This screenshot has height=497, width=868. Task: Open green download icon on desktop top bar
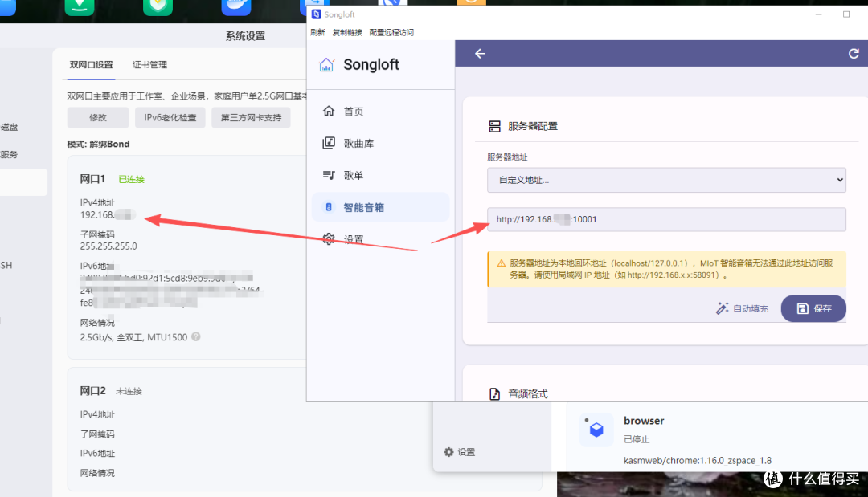point(80,6)
